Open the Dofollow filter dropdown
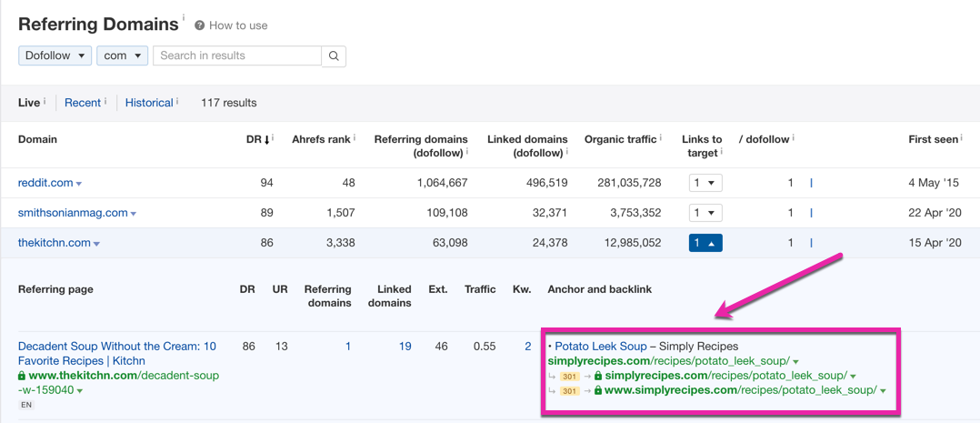Viewport: 980px width, 423px height. [55, 55]
